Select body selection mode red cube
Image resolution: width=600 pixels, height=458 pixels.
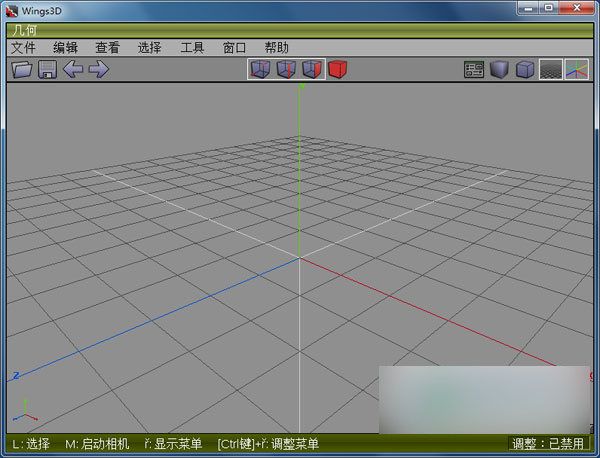(337, 69)
